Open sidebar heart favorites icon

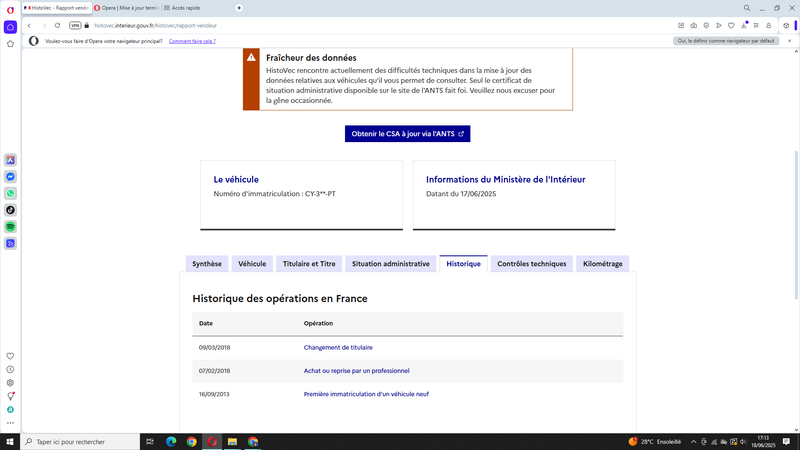click(10, 356)
